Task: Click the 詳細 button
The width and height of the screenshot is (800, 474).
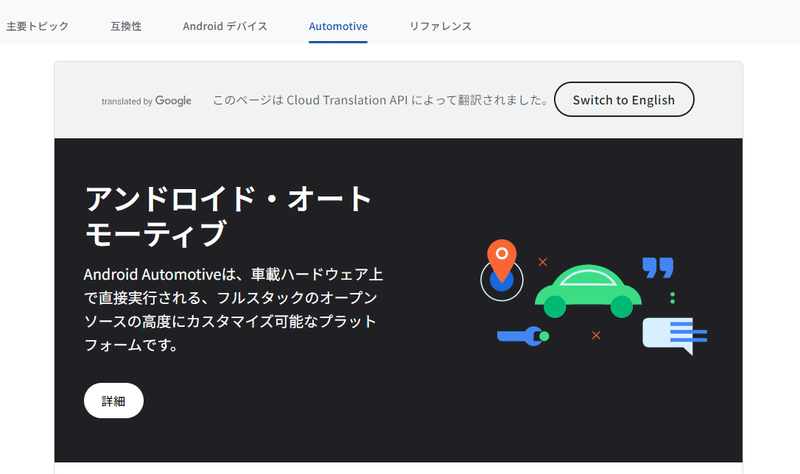Action: [114, 401]
